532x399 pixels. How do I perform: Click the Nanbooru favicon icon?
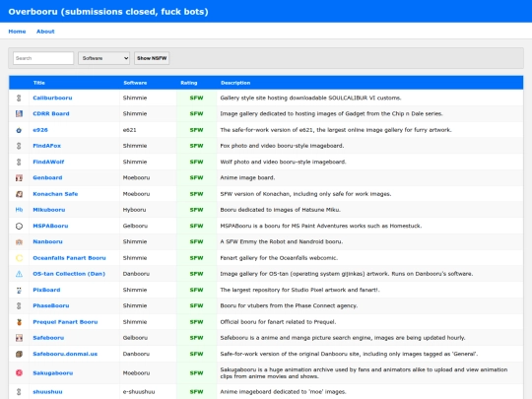[x=19, y=242]
